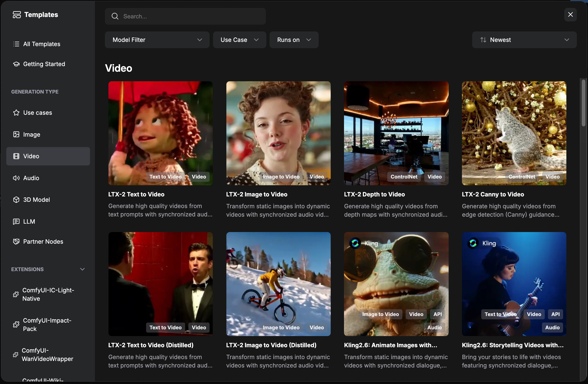This screenshot has height=384, width=588.
Task: Open the Image templates section icon
Action: [16, 134]
